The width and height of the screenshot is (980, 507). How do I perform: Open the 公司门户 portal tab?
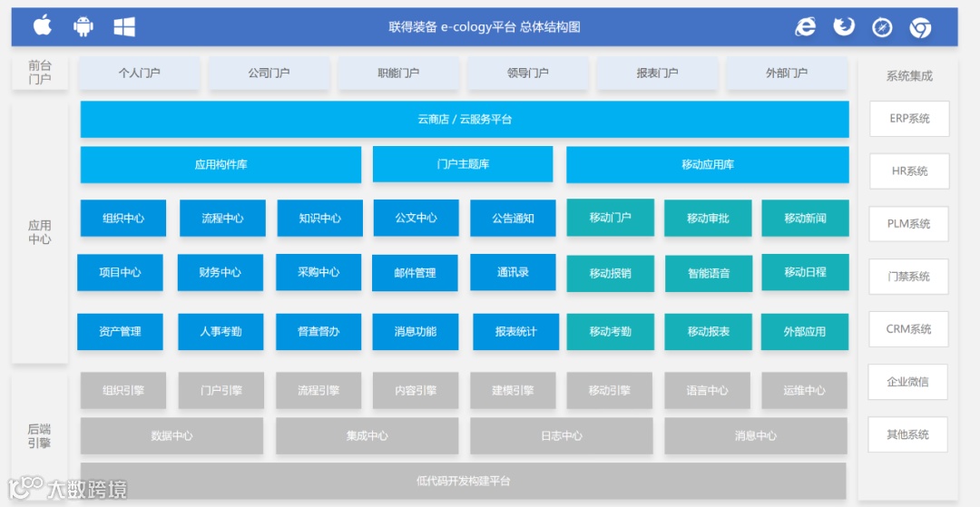[x=269, y=73]
